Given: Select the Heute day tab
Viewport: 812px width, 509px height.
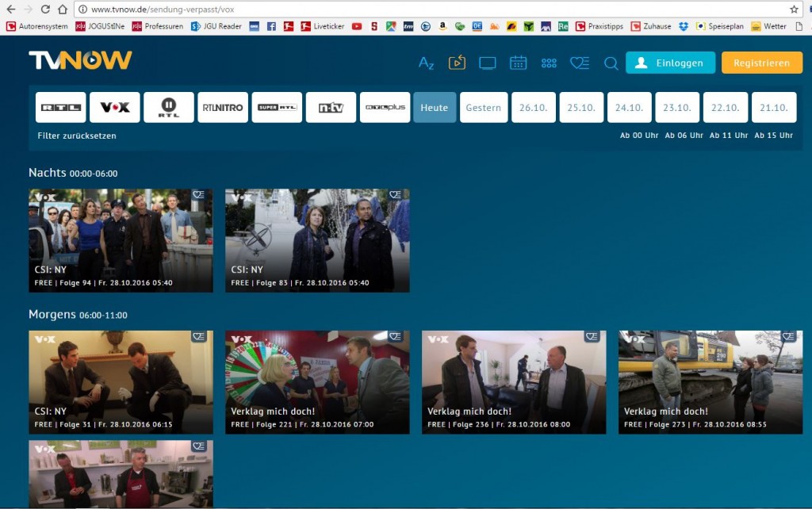Looking at the screenshot, I should click(x=435, y=108).
